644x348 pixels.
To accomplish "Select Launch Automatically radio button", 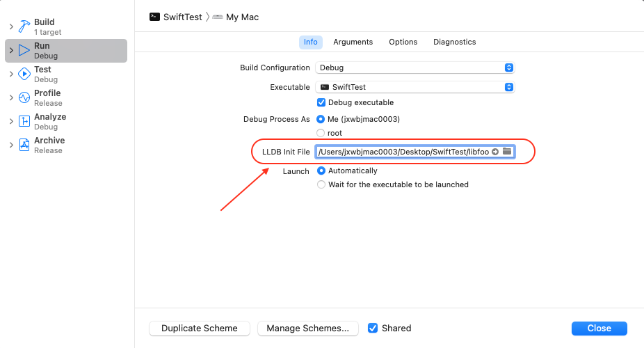I will click(321, 171).
